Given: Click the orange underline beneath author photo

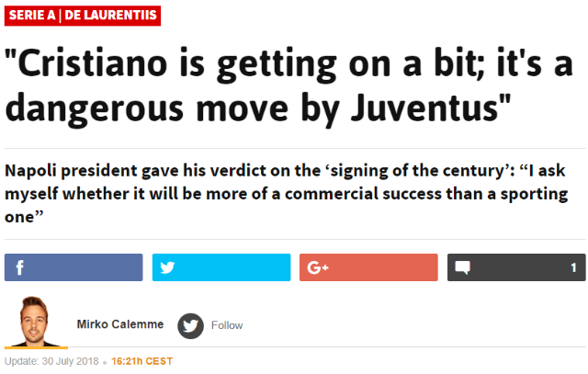Looking at the screenshot, I should click(x=36, y=347).
